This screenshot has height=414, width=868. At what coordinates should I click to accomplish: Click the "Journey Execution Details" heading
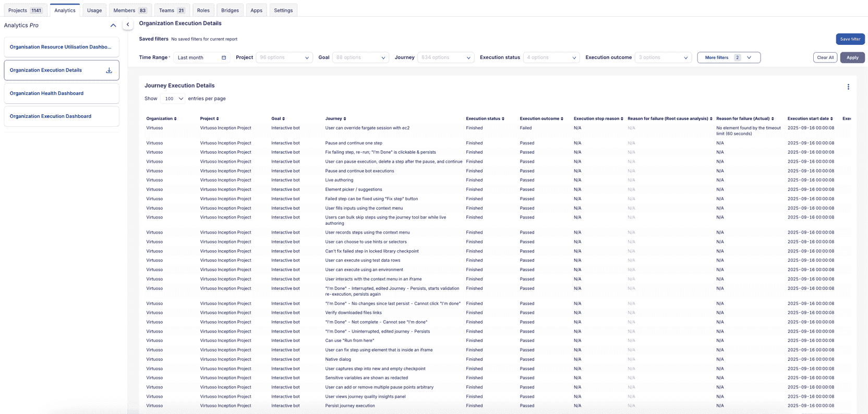pyautogui.click(x=179, y=86)
